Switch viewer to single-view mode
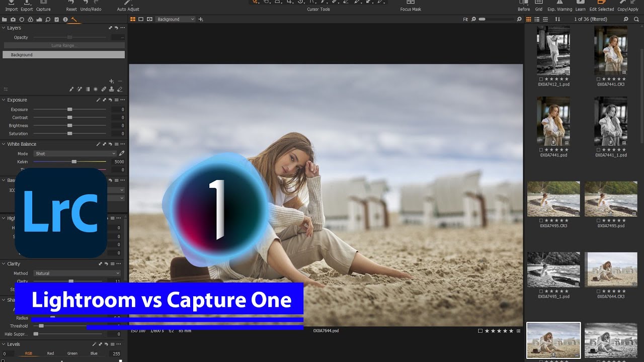 pos(141,19)
